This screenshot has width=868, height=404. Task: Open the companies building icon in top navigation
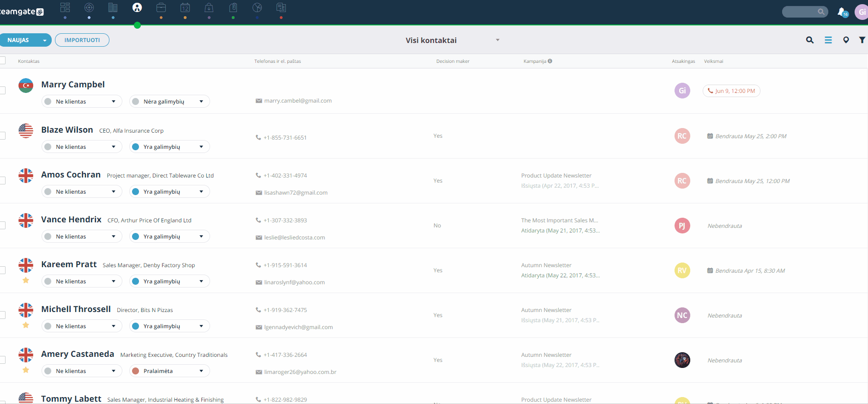click(113, 7)
